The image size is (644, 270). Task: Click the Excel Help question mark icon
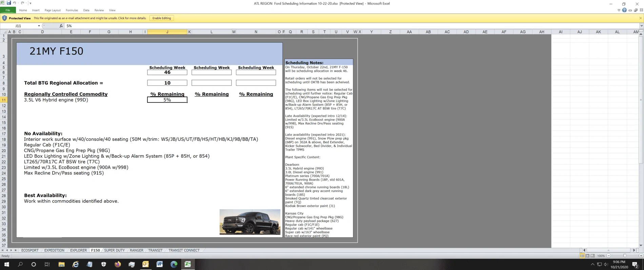tap(624, 10)
